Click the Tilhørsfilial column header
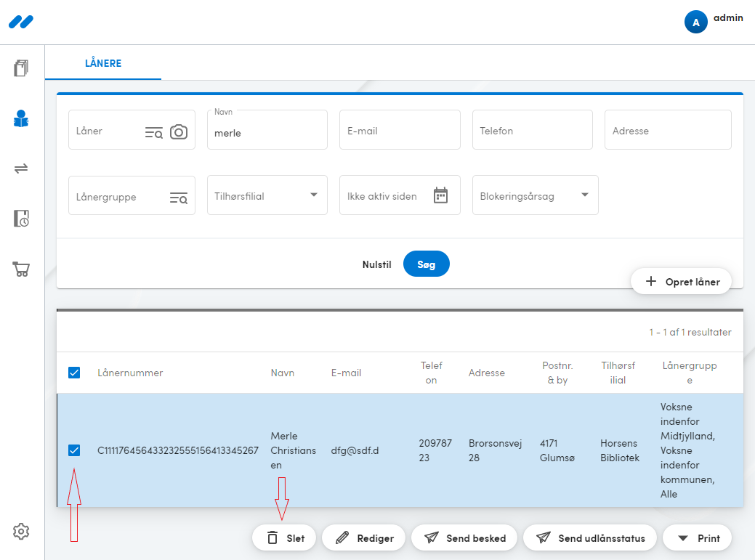The height and width of the screenshot is (560, 755). coord(618,373)
